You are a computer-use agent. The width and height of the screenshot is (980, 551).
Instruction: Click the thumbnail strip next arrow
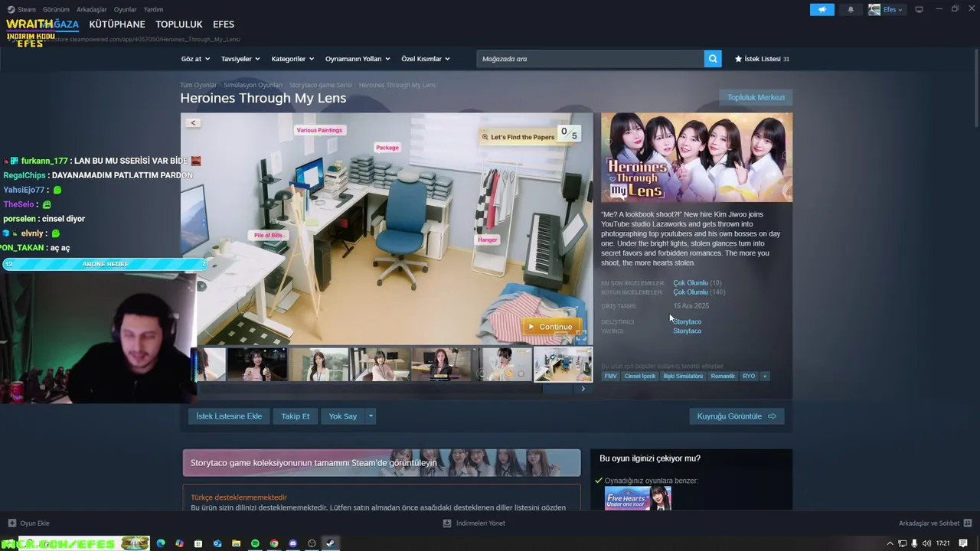coord(583,389)
